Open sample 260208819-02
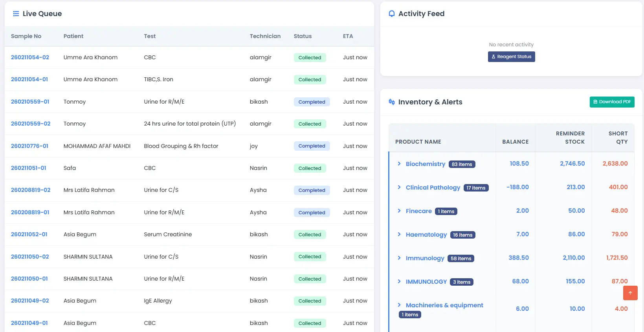 coord(31,190)
